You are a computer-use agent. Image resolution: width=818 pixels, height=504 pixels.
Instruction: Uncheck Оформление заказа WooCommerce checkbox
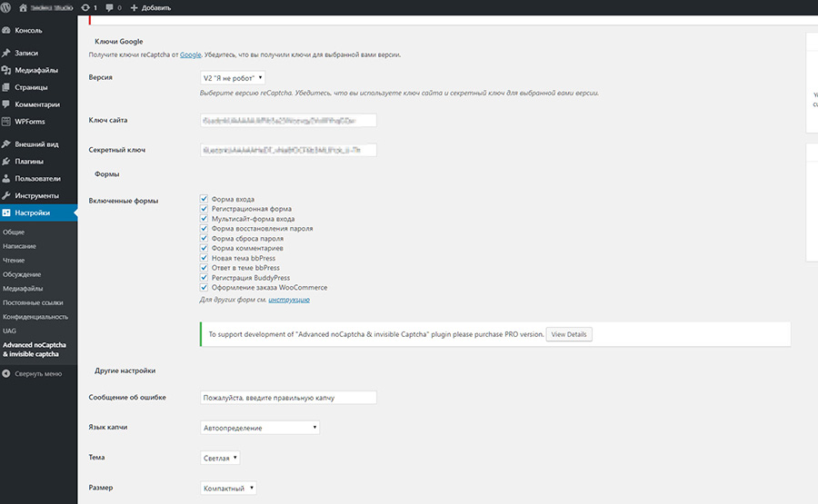(204, 287)
